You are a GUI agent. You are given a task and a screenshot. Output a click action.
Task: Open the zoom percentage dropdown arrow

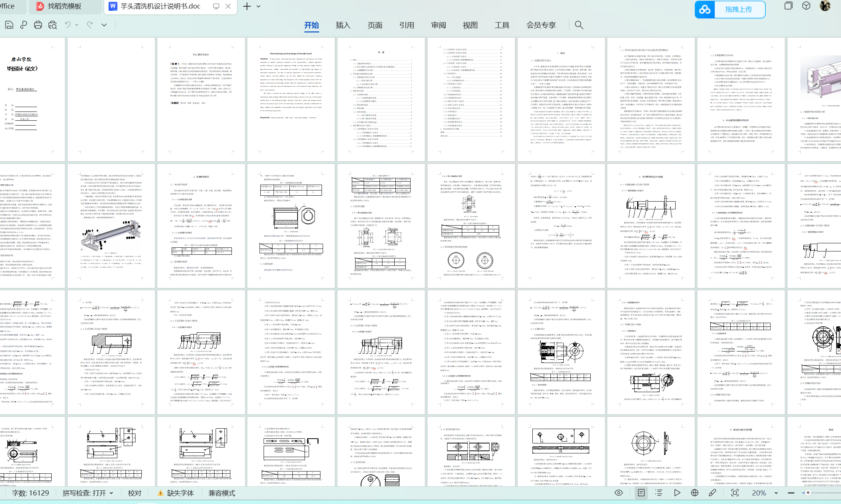click(776, 493)
